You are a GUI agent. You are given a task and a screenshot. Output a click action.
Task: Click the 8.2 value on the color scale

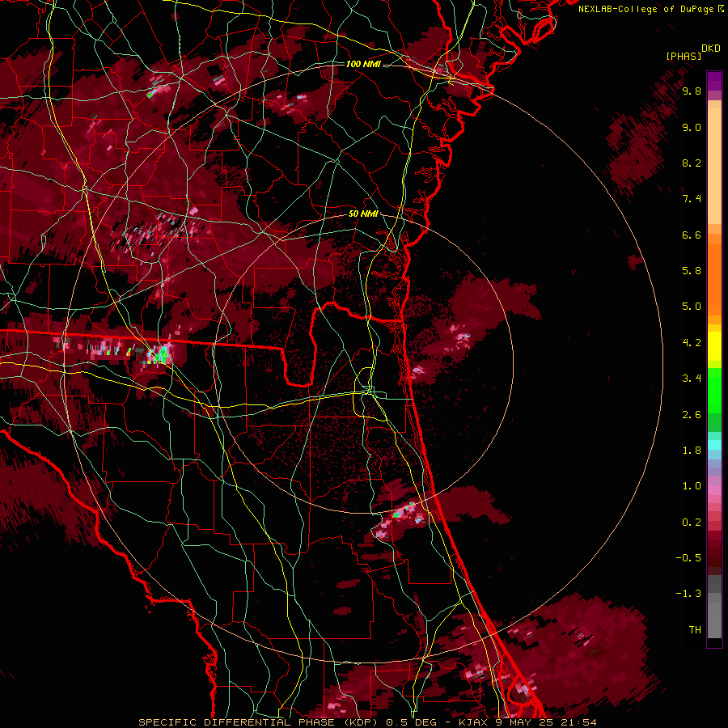click(x=692, y=163)
